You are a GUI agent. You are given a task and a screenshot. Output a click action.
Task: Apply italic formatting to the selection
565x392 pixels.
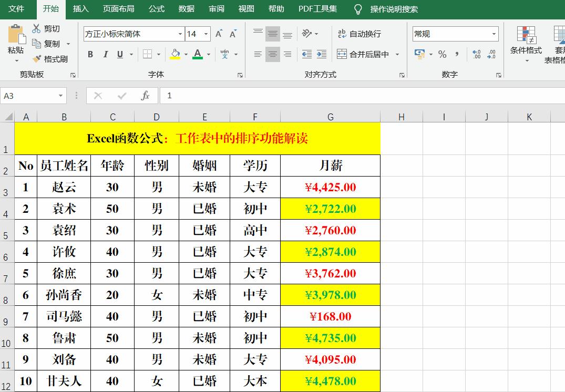pos(104,54)
